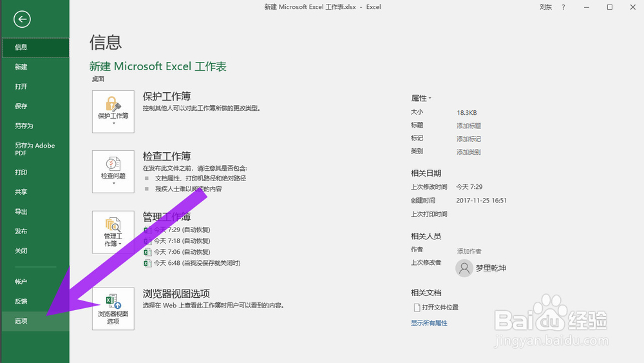The height and width of the screenshot is (363, 644).
Task: Select the Info (信息) tab
Action: tap(35, 47)
